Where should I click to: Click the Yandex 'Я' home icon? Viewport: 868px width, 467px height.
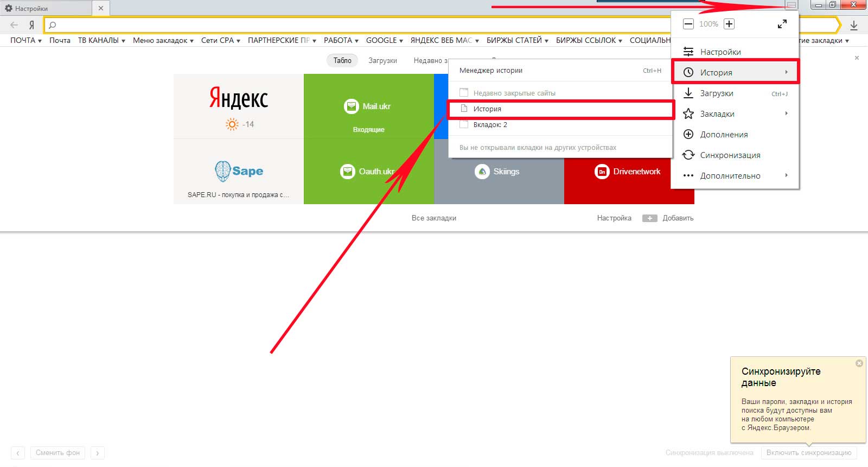31,25
